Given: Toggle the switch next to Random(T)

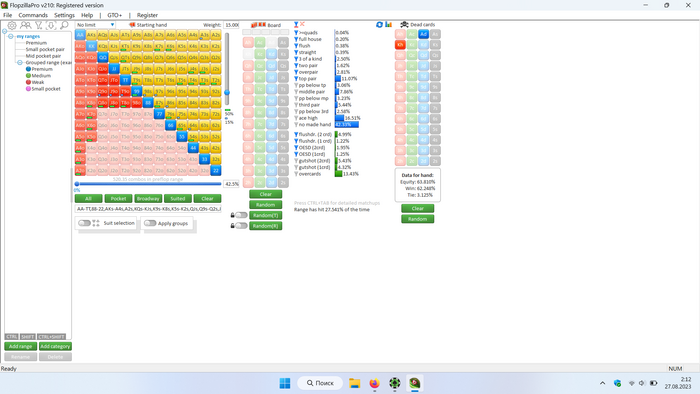Looking at the screenshot, I should click(242, 215).
